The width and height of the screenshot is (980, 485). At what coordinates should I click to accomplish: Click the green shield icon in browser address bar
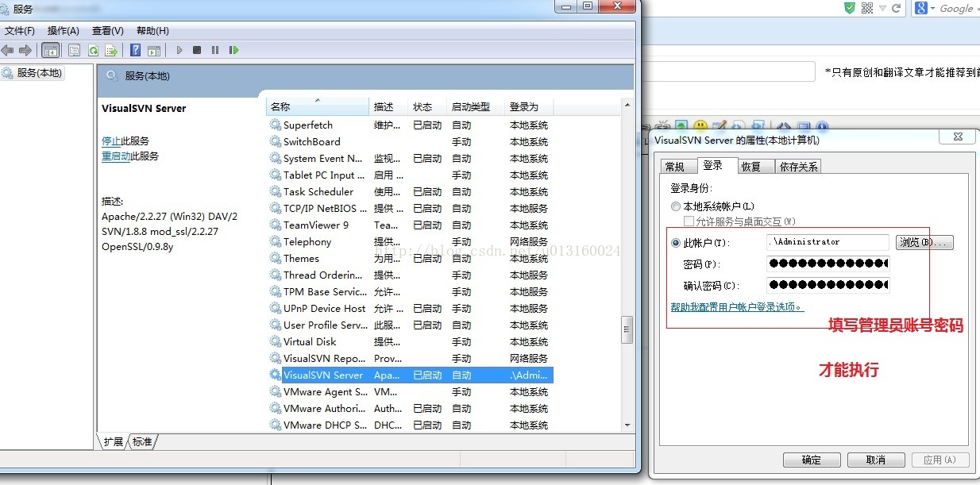pos(850,8)
